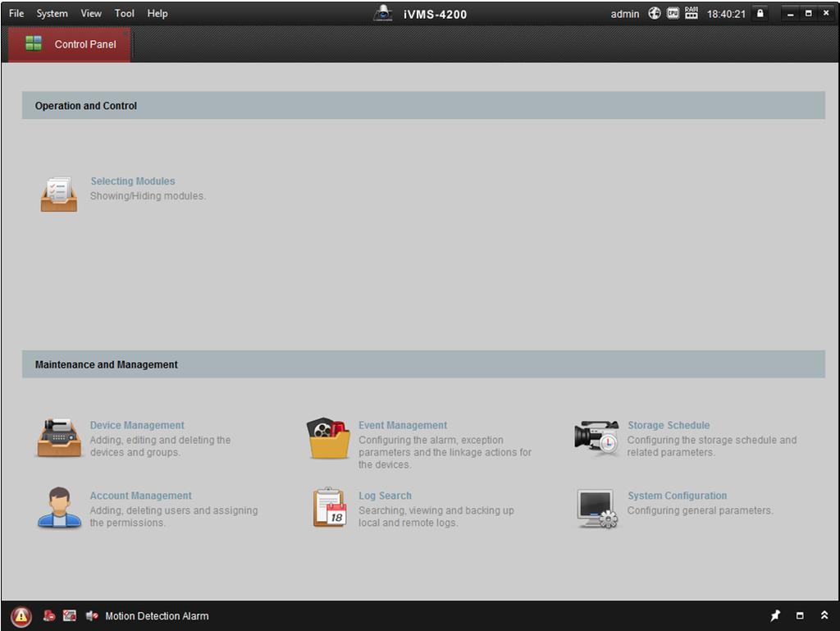Open the Device Management link
Image resolution: width=840 pixels, height=631 pixels.
click(137, 425)
